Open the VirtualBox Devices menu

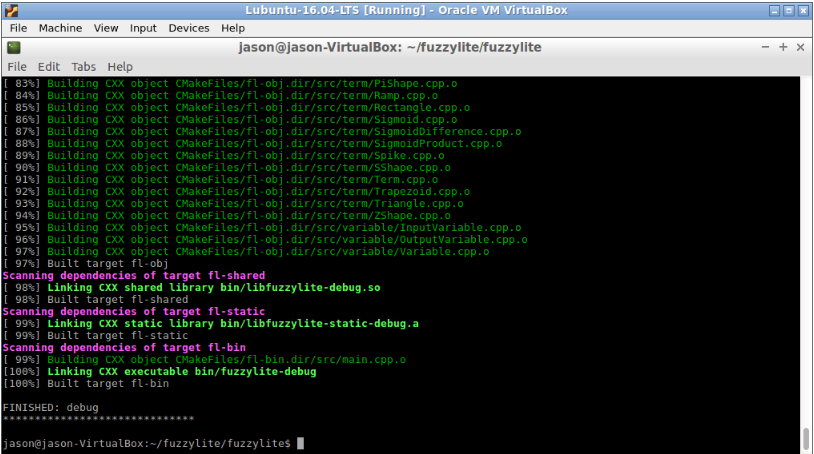(x=189, y=28)
